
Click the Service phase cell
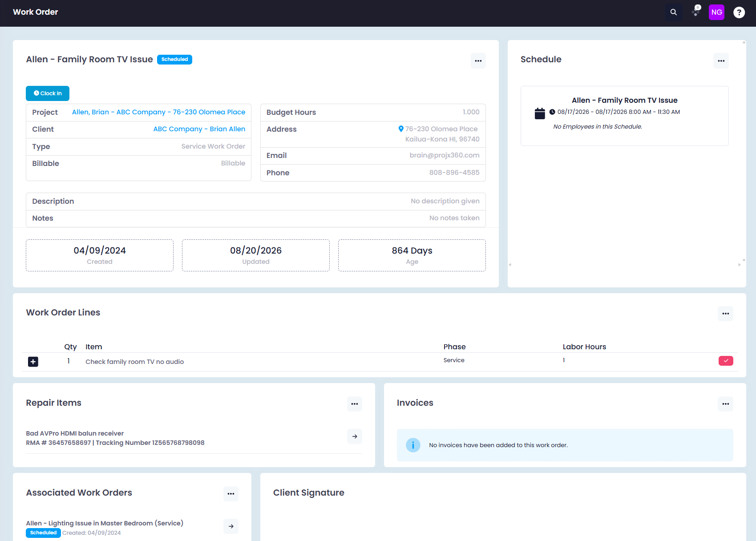(454, 360)
